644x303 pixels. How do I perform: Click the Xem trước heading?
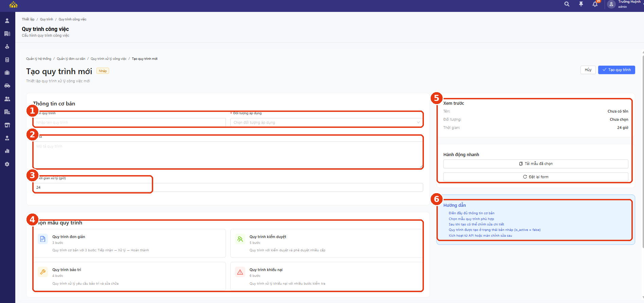tap(453, 103)
